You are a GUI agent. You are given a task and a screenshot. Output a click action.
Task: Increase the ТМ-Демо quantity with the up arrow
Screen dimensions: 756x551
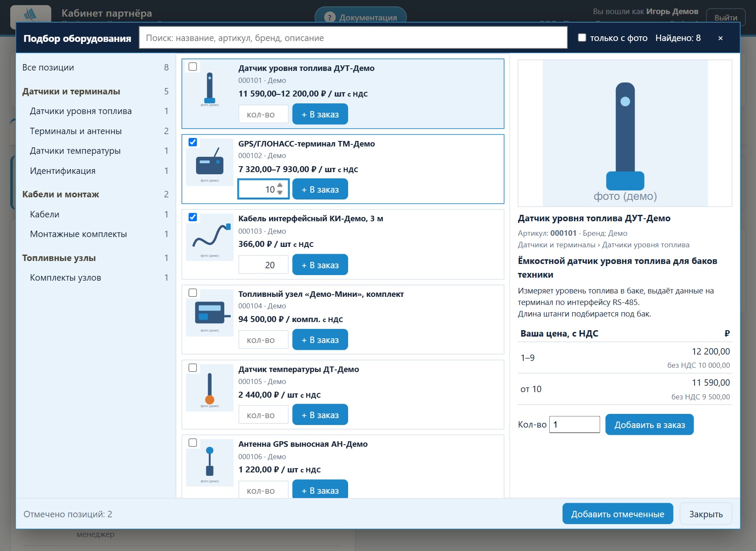click(x=280, y=185)
